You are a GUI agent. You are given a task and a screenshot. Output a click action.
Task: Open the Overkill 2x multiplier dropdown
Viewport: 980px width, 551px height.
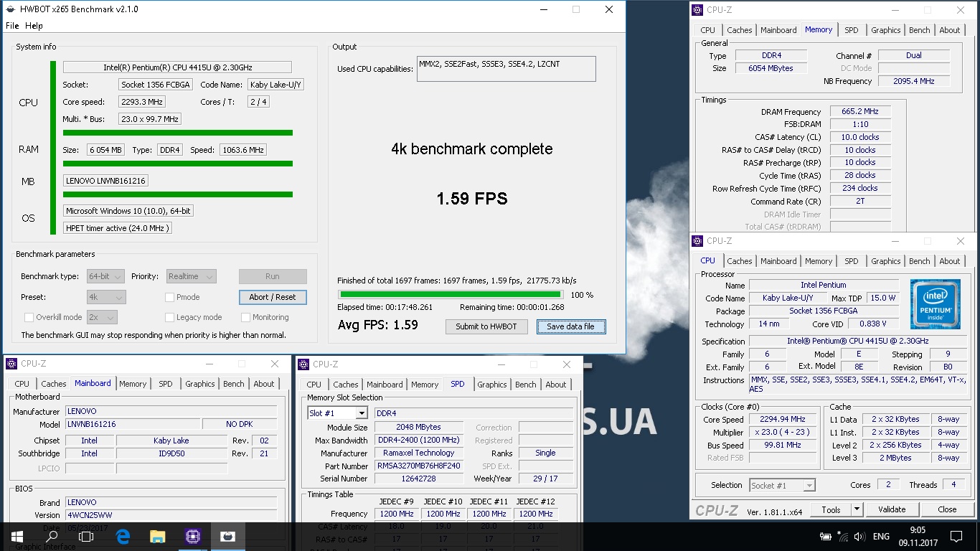pos(102,317)
